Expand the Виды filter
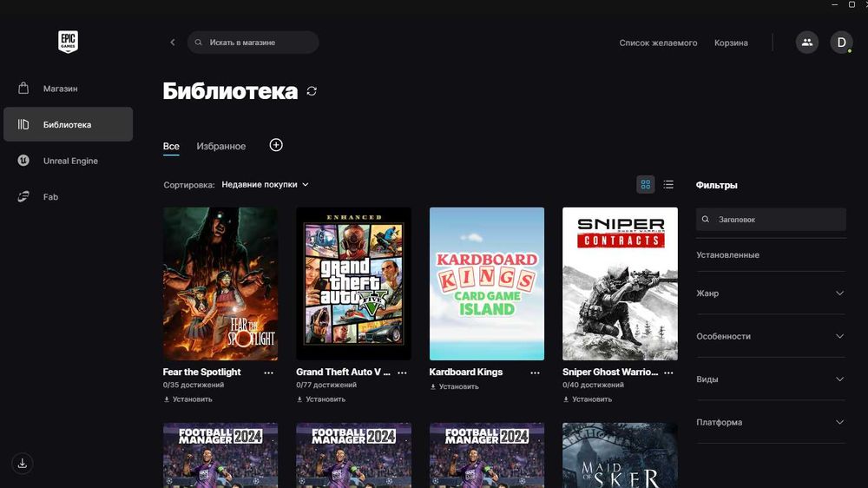868x488 pixels. tap(771, 379)
